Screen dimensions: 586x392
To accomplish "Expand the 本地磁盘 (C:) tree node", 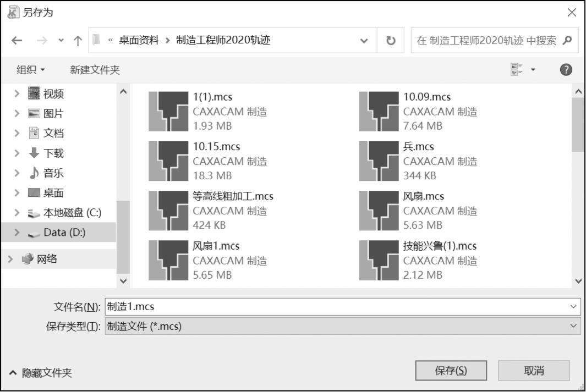I will (17, 213).
